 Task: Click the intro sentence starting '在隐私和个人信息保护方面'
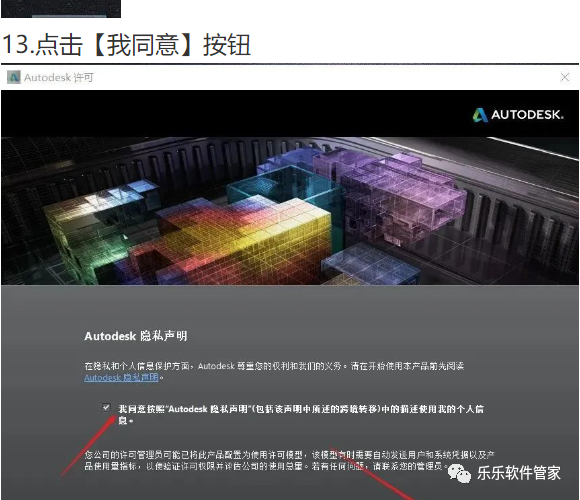coord(274,372)
